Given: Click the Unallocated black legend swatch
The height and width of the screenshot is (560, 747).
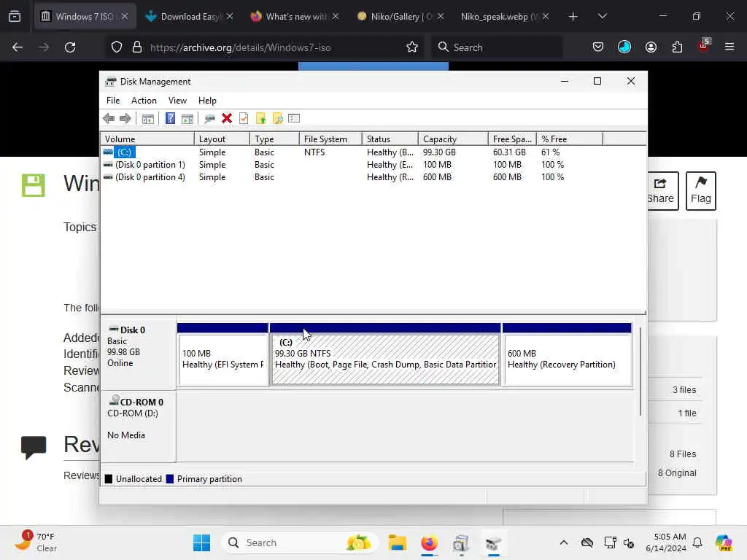Looking at the screenshot, I should click(x=109, y=479).
